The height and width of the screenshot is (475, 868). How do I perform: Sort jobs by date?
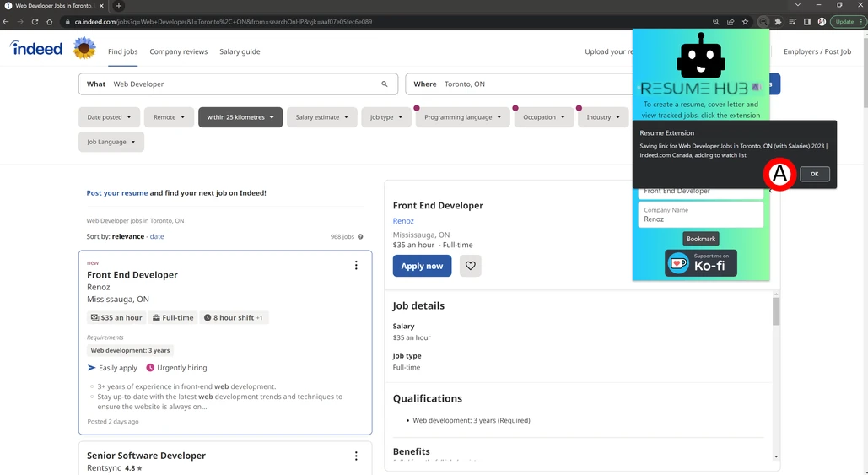(157, 236)
